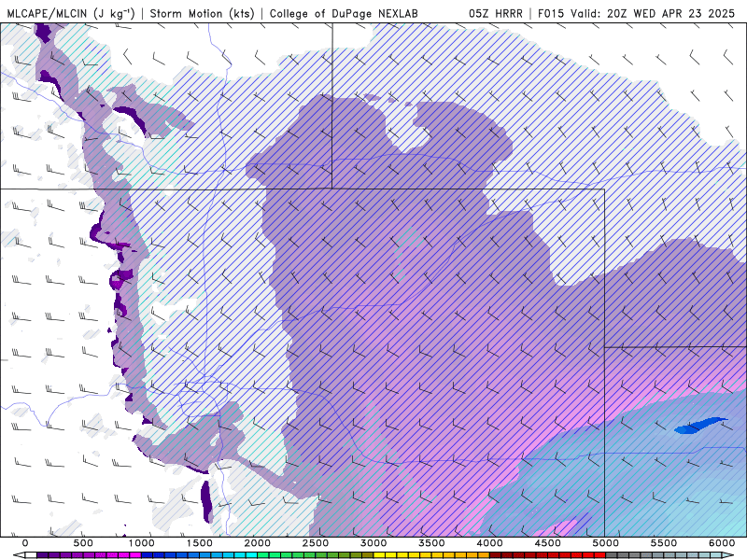
Task: Click the colorbar label 2000
Action: coord(258,543)
